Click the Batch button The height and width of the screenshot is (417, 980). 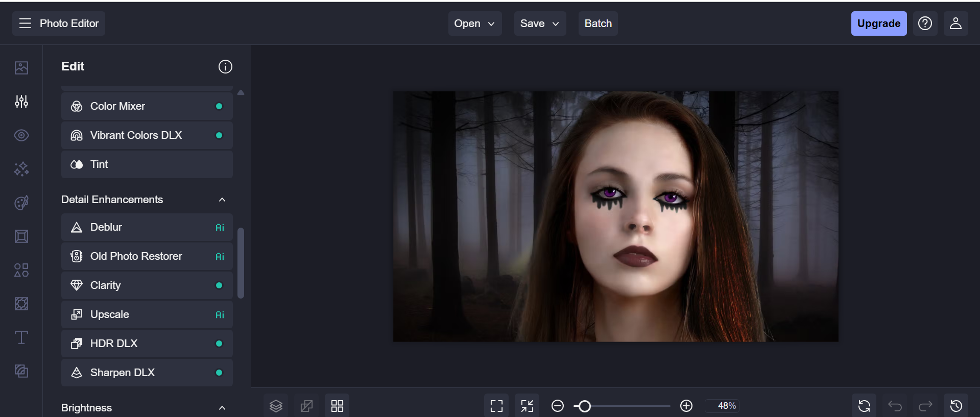(x=598, y=23)
